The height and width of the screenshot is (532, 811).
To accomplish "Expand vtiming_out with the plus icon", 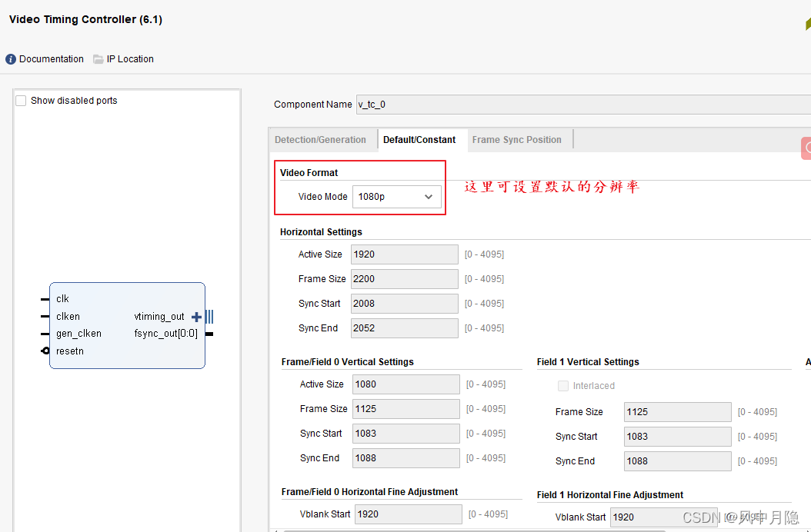I will click(x=197, y=316).
